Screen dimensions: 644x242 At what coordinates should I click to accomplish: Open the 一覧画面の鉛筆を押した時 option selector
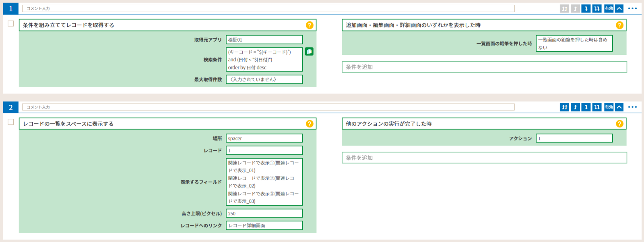pos(574,44)
